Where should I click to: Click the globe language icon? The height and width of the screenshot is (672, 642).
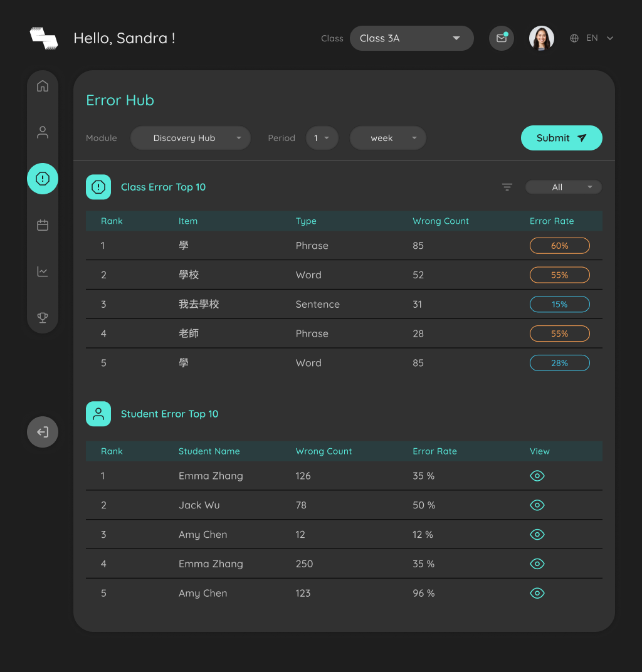(x=574, y=38)
